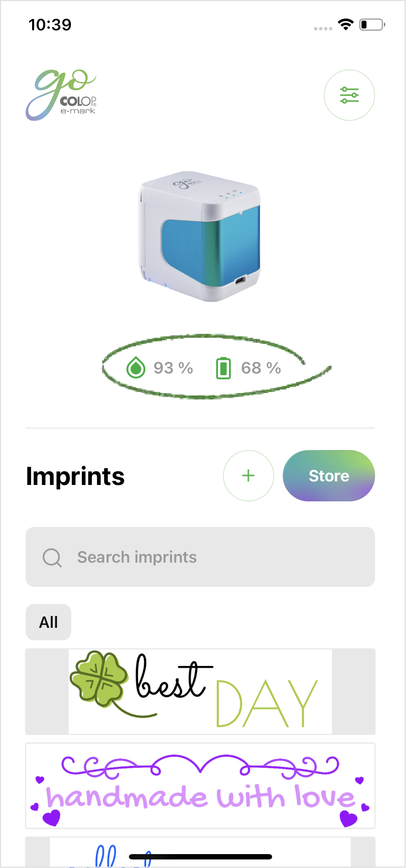The image size is (406, 868).
Task: Open the Store
Action: 329,476
